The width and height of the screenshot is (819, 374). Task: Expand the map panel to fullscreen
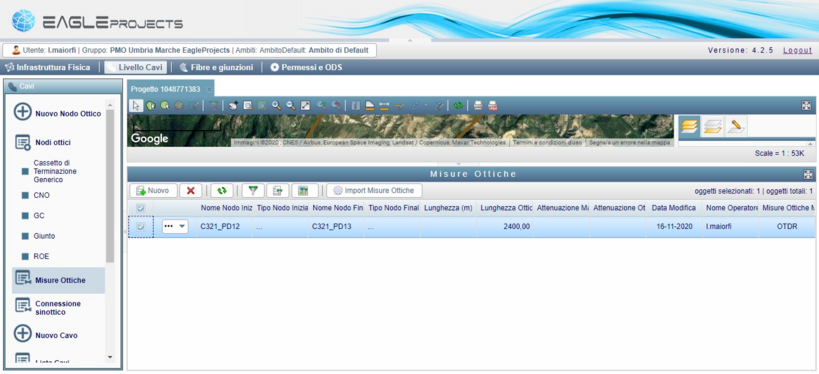click(x=806, y=106)
